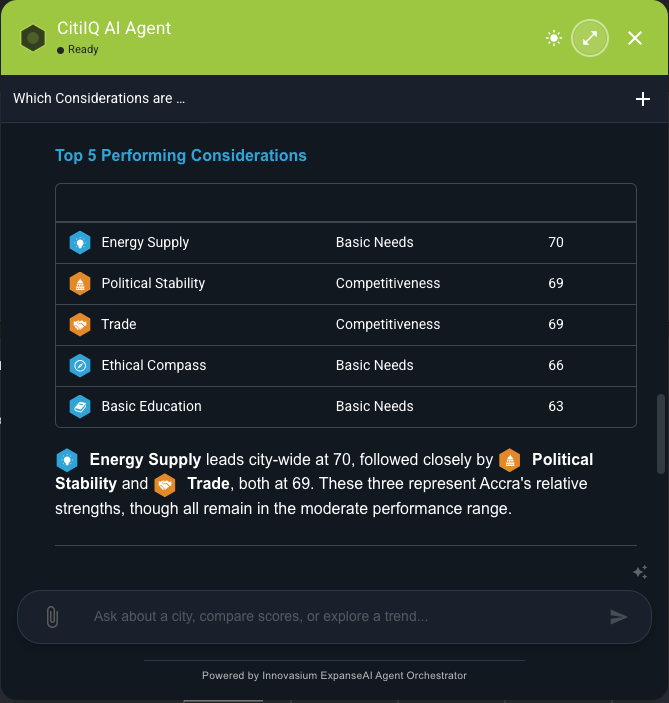Viewport: 669px width, 703px height.
Task: Click the bold Energy Supply link in summary
Action: (145, 460)
